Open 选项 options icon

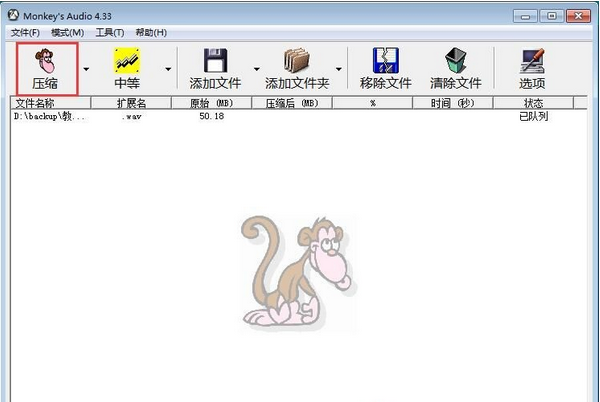(532, 61)
